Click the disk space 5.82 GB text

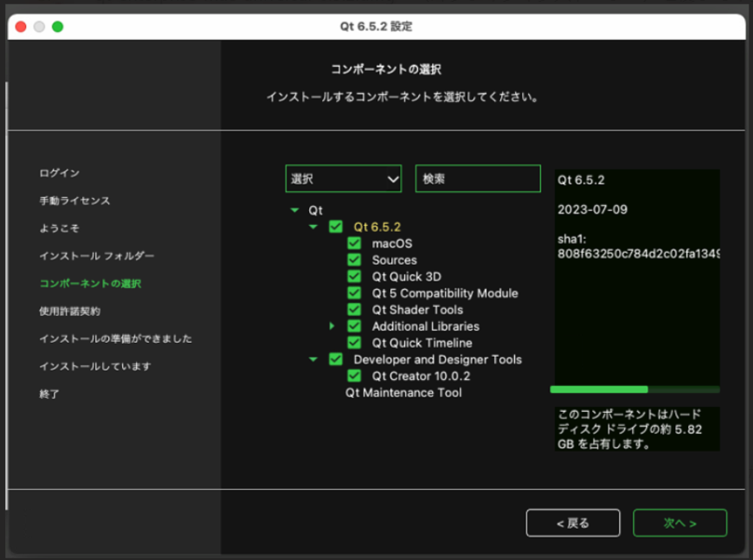[629, 429]
